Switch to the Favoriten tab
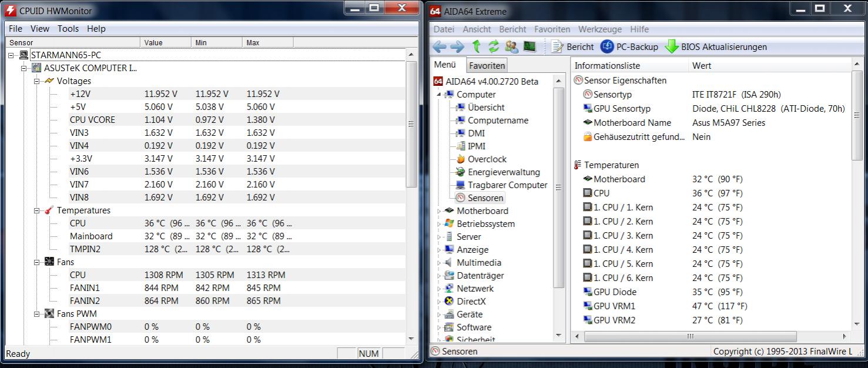 click(487, 66)
